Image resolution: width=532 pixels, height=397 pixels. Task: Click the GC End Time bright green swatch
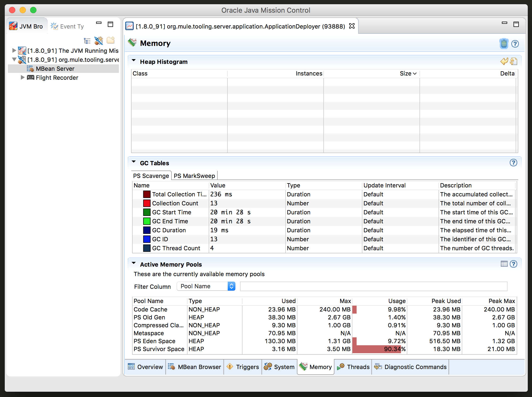(x=147, y=221)
